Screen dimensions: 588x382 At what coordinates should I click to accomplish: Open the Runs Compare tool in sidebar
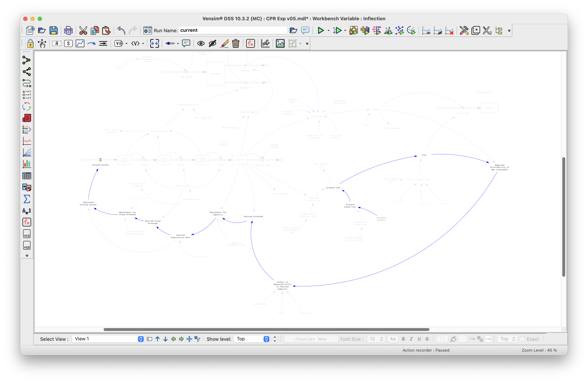pyautogui.click(x=27, y=187)
